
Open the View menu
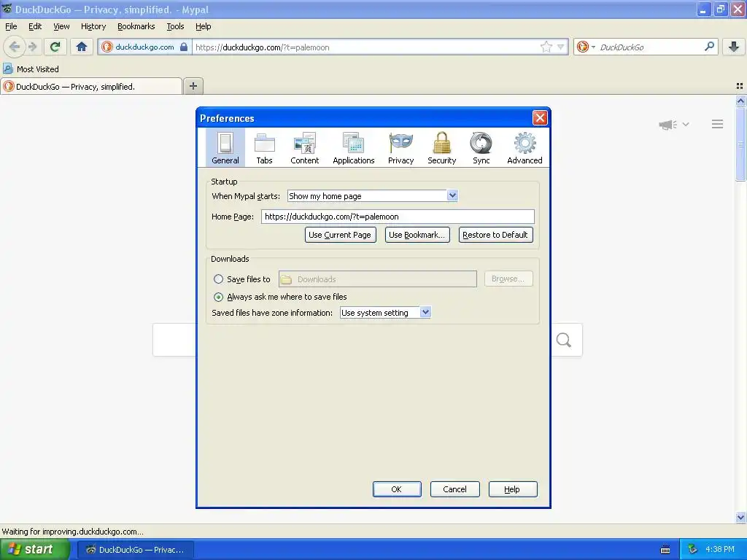click(x=61, y=26)
